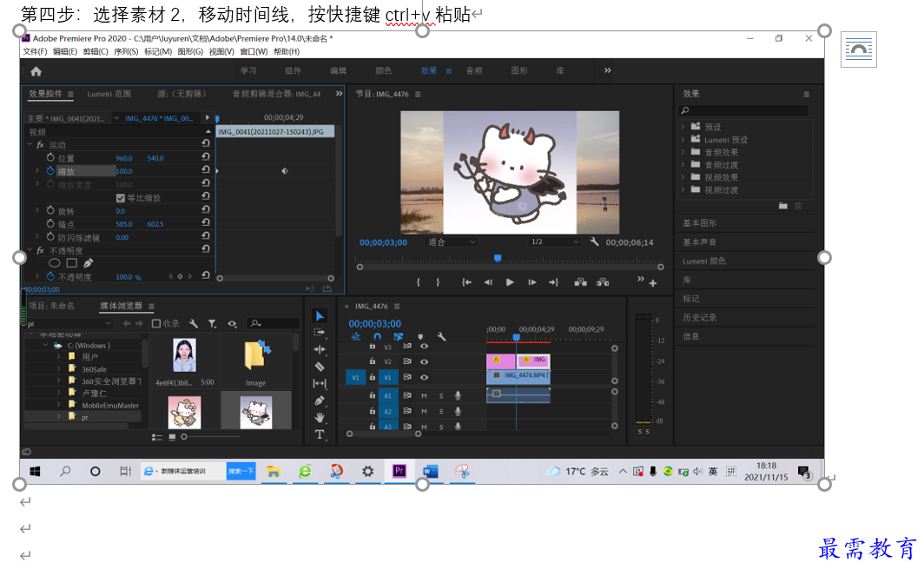Open the Sequence menu
This screenshot has height=576, width=924.
126,51
